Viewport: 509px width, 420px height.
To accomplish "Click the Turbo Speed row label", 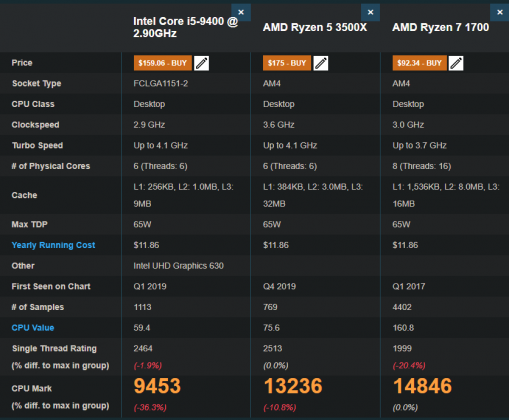I will point(37,145).
